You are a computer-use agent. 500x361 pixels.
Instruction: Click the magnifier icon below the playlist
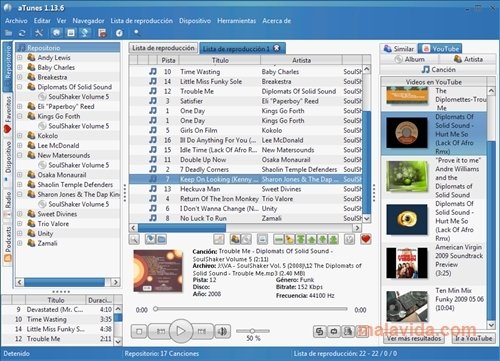(x=134, y=239)
